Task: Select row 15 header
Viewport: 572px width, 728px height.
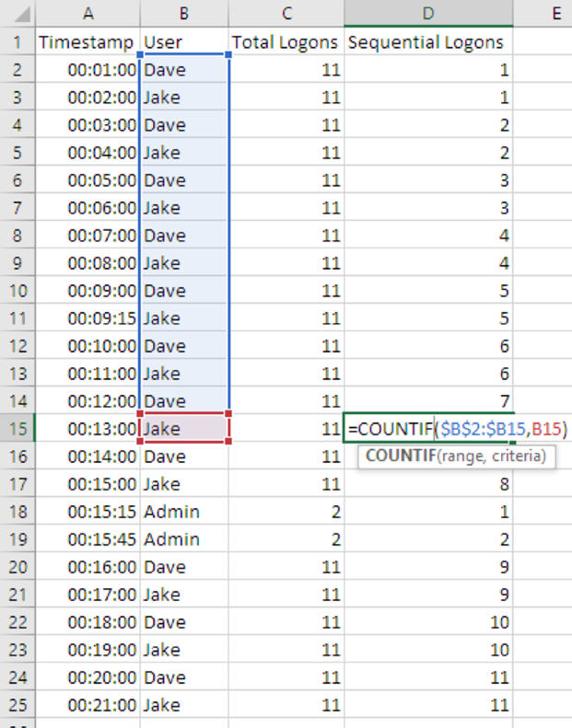Action: (x=17, y=429)
